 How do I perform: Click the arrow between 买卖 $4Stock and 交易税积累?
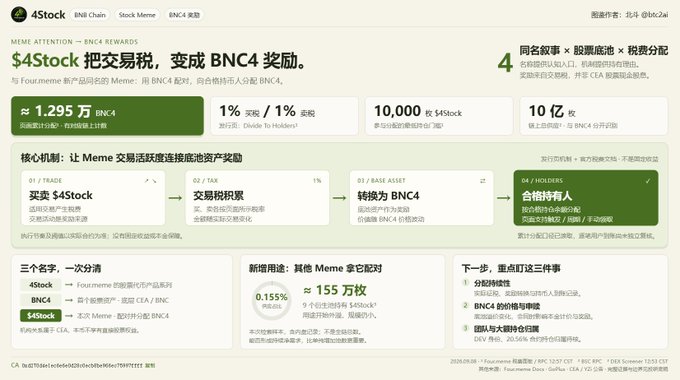[175, 198]
